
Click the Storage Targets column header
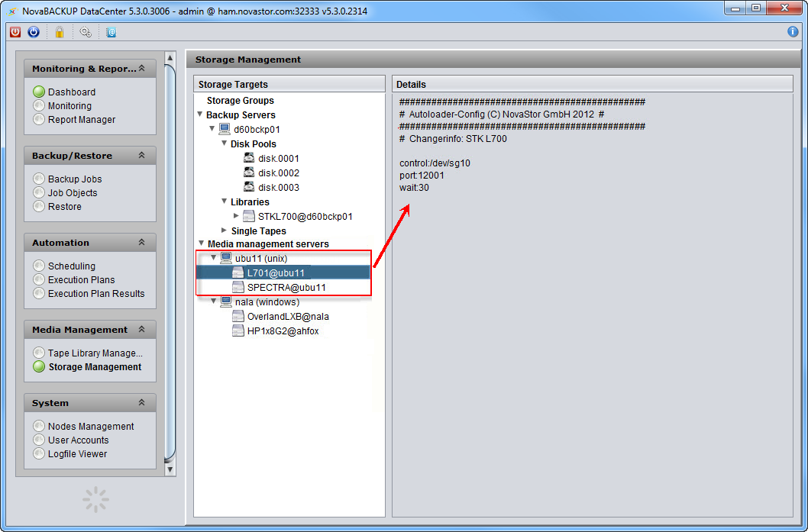(x=289, y=84)
